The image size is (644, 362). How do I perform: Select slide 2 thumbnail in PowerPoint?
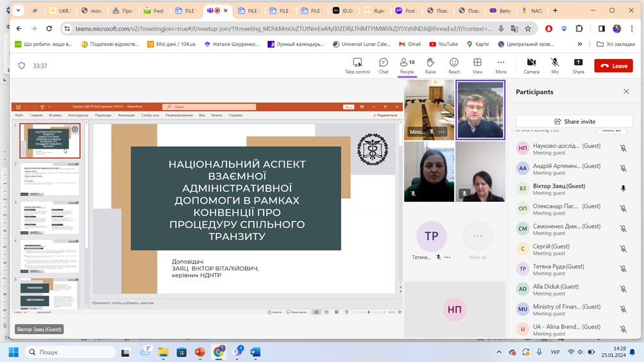tap(49, 179)
